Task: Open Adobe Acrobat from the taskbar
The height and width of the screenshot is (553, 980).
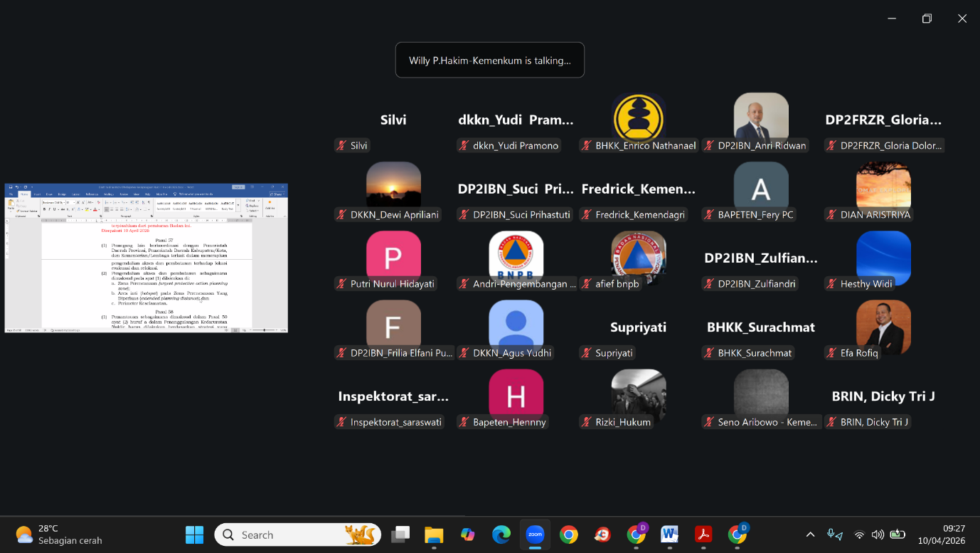Action: coord(703,534)
